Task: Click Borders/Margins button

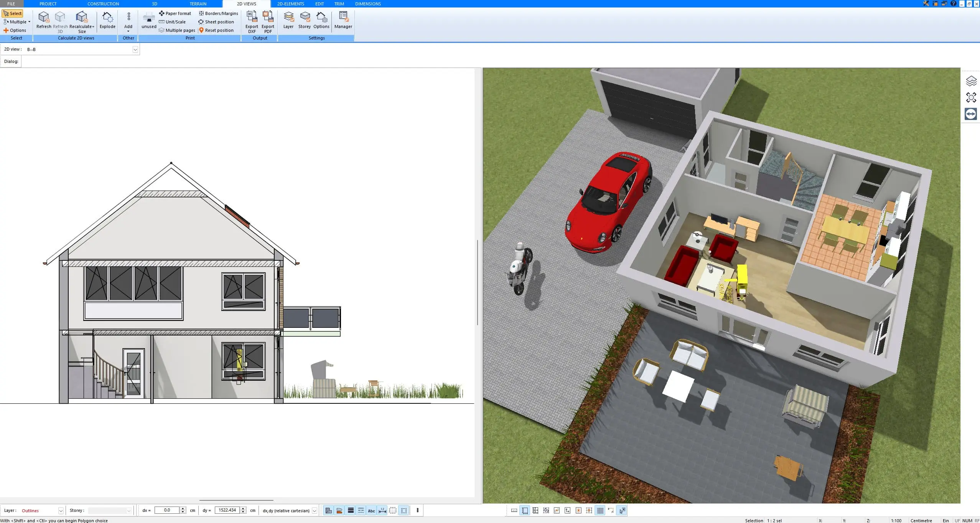Action: [218, 13]
